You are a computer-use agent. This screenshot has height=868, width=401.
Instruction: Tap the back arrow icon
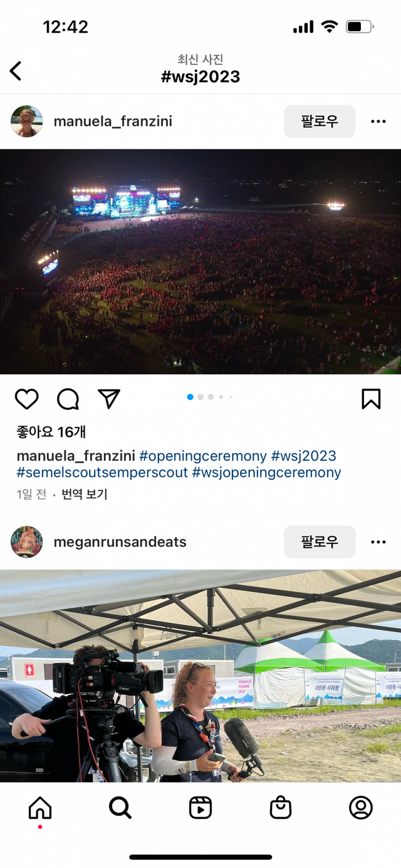16,71
